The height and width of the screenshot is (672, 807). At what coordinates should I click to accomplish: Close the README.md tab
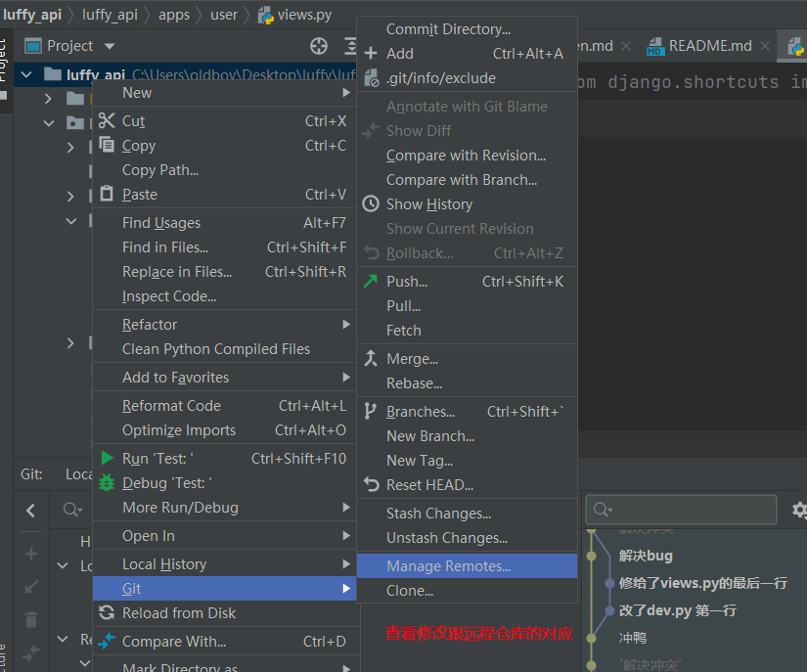click(765, 46)
